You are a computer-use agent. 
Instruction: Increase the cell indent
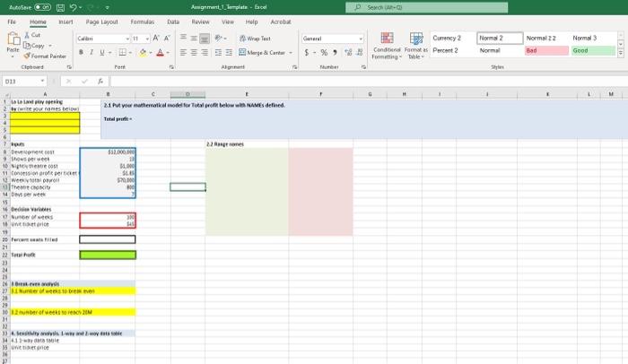point(229,53)
